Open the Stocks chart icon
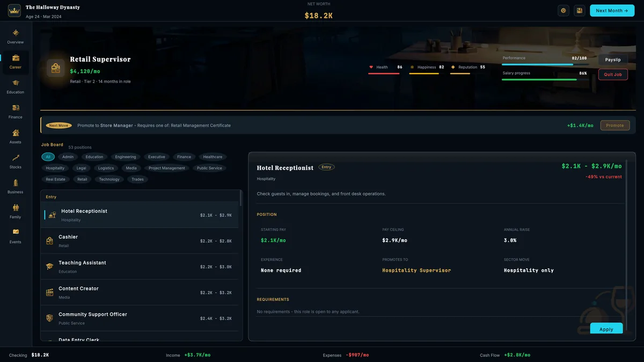 (x=16, y=158)
